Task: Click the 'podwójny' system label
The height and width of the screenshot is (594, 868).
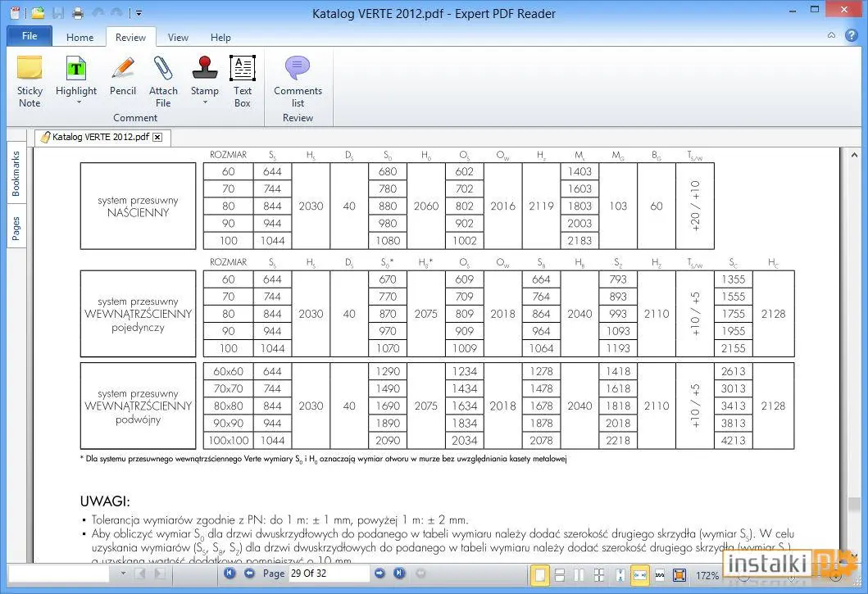Action: pyautogui.click(x=138, y=419)
